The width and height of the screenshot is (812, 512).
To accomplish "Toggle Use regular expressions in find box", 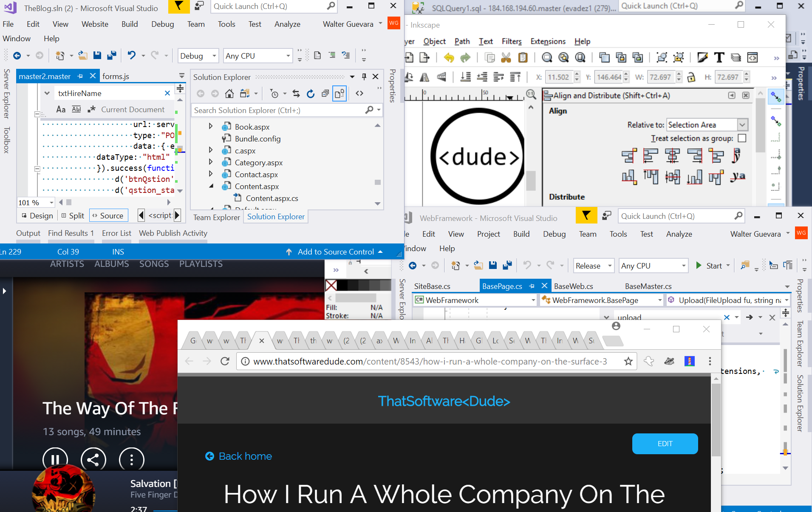I will tap(91, 109).
